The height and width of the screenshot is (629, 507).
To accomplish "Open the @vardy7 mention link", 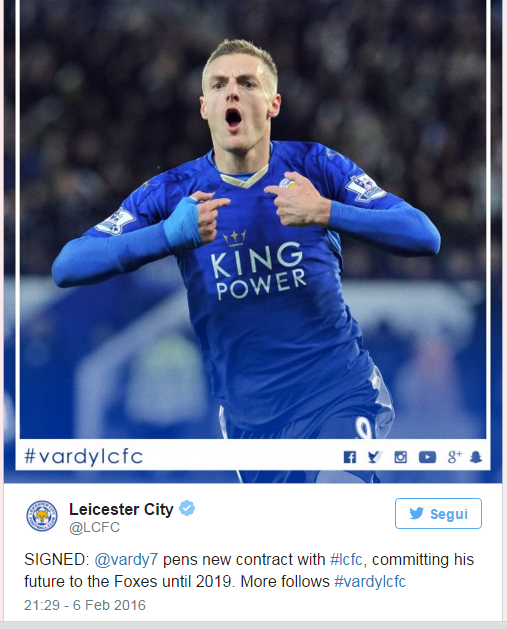I will pyautogui.click(x=126, y=560).
